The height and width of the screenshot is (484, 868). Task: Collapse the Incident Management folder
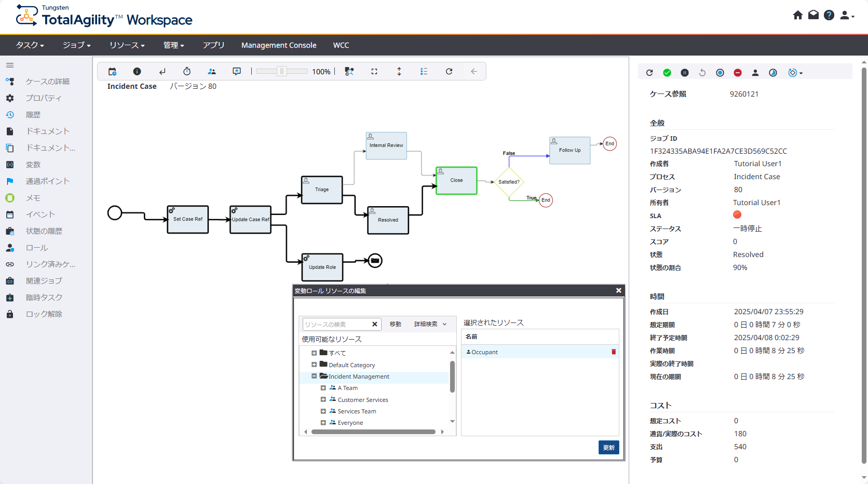(x=314, y=377)
